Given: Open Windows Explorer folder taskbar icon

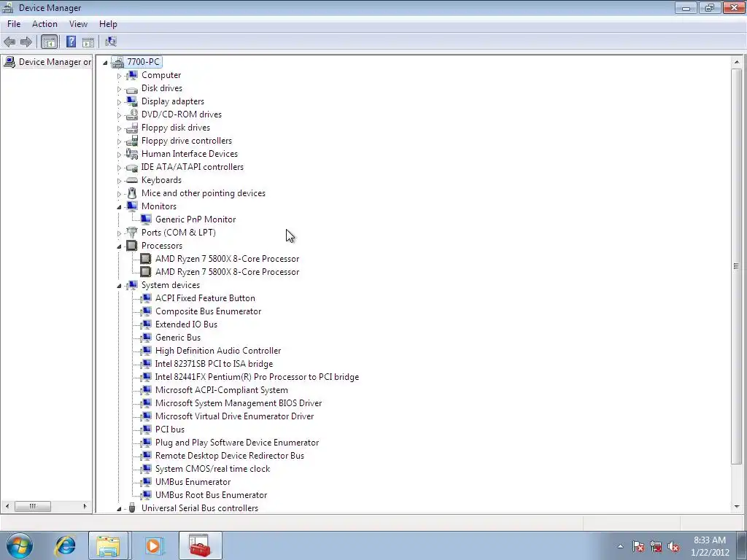Looking at the screenshot, I should point(108,545).
